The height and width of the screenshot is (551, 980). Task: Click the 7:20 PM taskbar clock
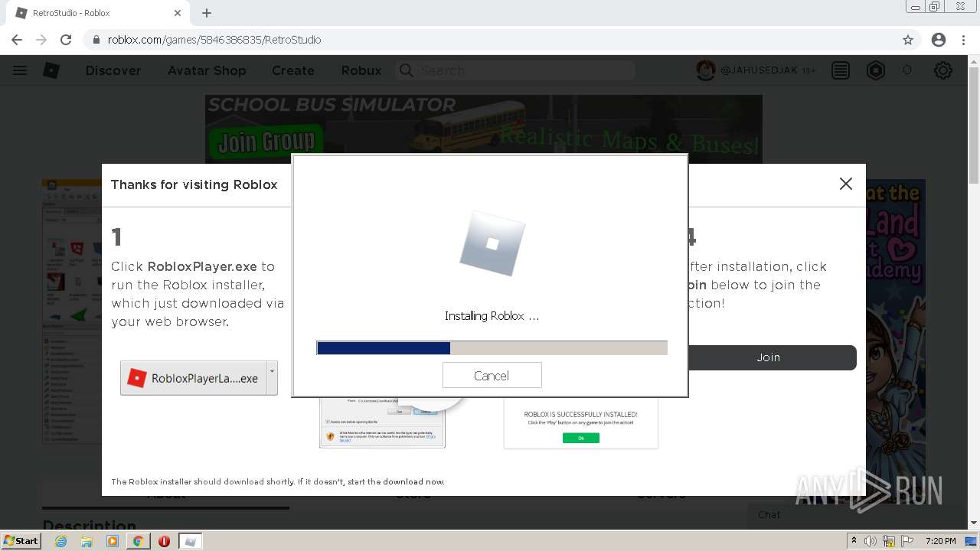941,541
